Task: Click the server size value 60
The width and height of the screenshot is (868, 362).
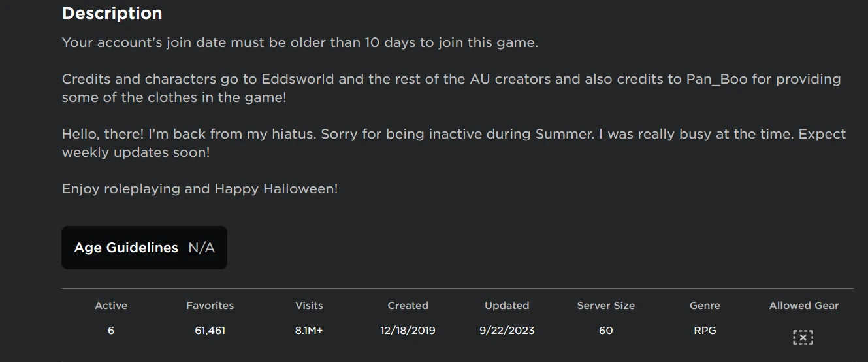Action: 605,330
